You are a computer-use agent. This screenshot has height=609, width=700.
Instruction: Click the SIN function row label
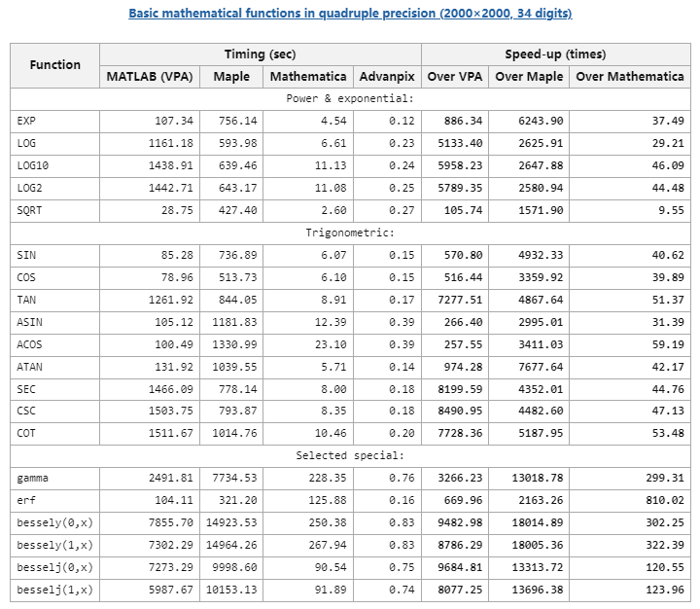[26, 255]
